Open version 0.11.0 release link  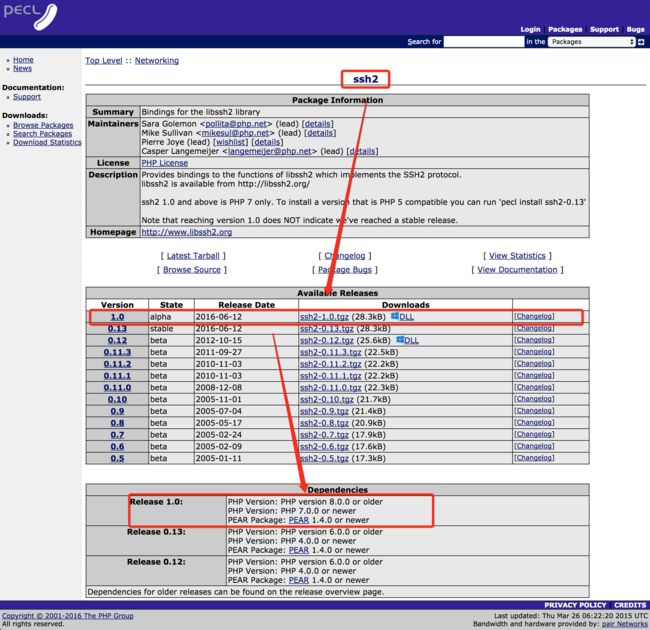click(117, 388)
